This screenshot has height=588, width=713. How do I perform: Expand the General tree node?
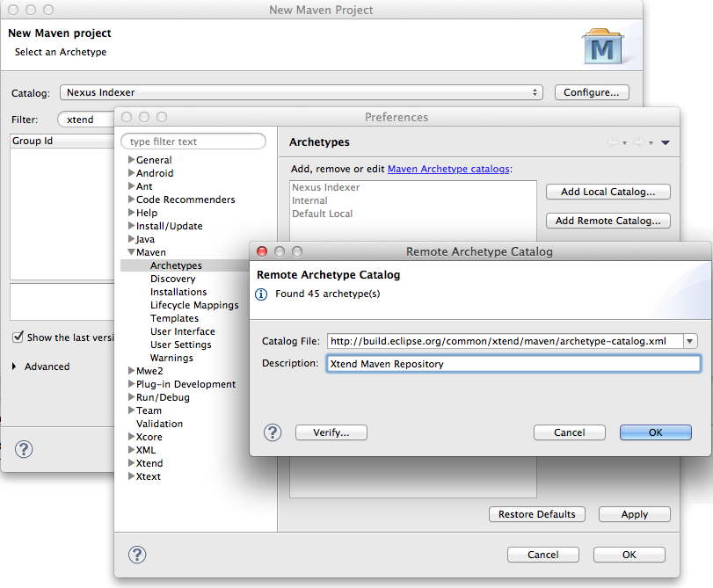click(x=131, y=160)
